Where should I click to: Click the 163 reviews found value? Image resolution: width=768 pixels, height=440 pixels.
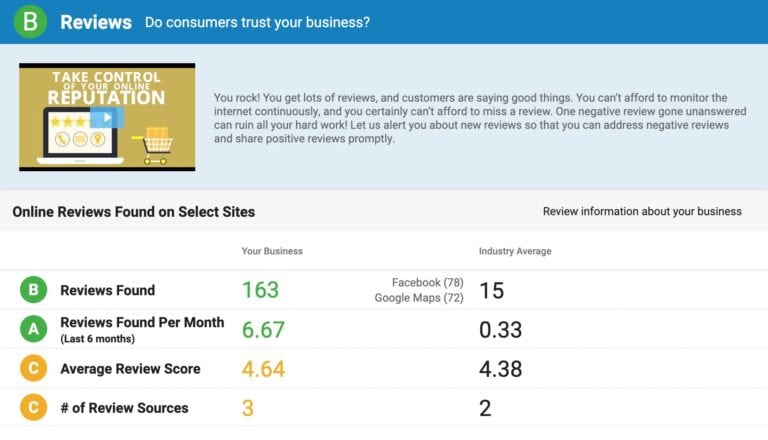pyautogui.click(x=260, y=290)
